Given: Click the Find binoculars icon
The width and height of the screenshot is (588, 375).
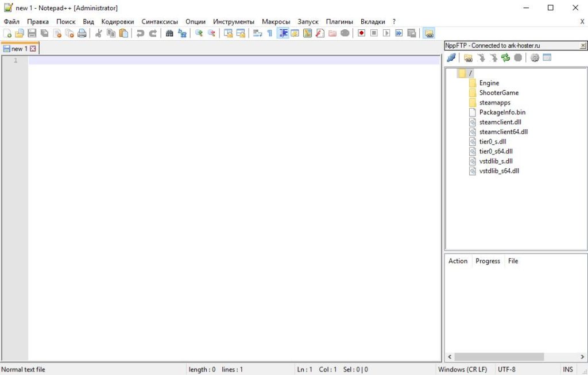Looking at the screenshot, I should (x=169, y=33).
